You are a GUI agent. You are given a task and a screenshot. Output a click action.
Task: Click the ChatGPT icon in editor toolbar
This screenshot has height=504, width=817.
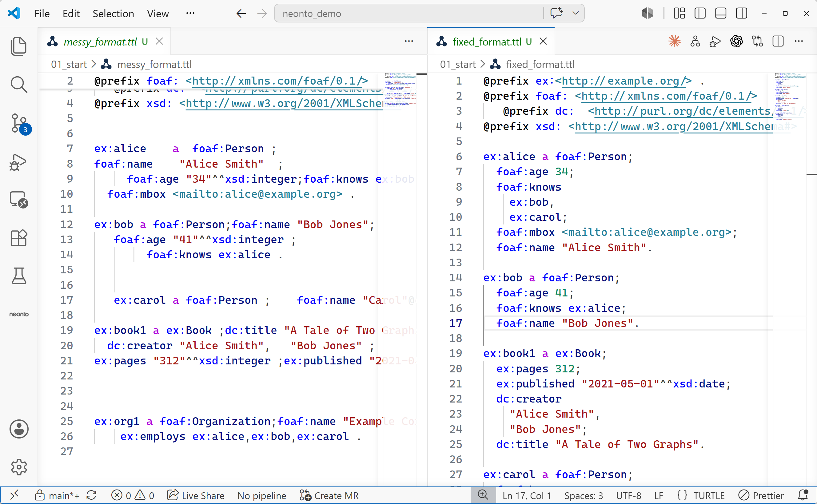[x=736, y=41]
